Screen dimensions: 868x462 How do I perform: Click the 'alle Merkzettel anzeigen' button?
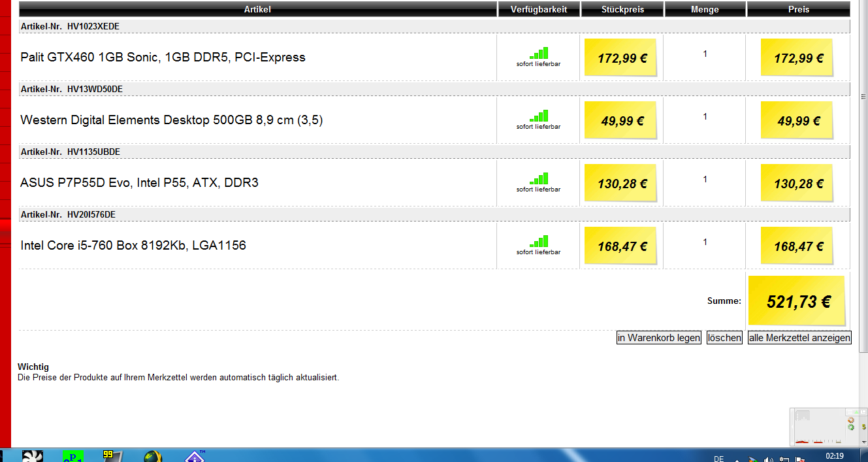(799, 338)
